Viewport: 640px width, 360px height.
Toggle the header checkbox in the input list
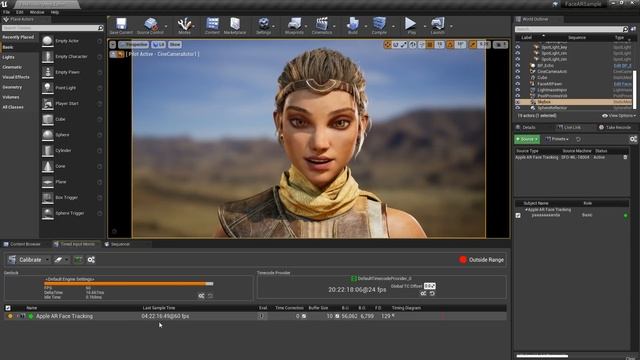point(8,308)
